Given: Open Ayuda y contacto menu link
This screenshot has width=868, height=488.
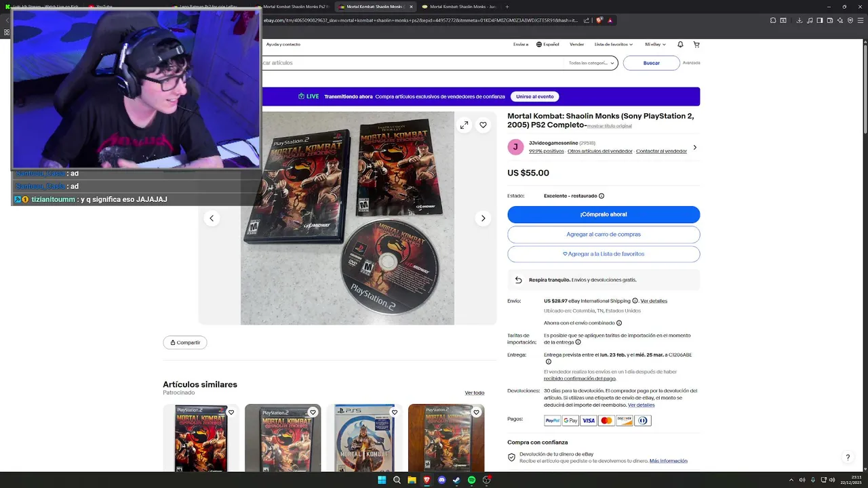Looking at the screenshot, I should (283, 44).
